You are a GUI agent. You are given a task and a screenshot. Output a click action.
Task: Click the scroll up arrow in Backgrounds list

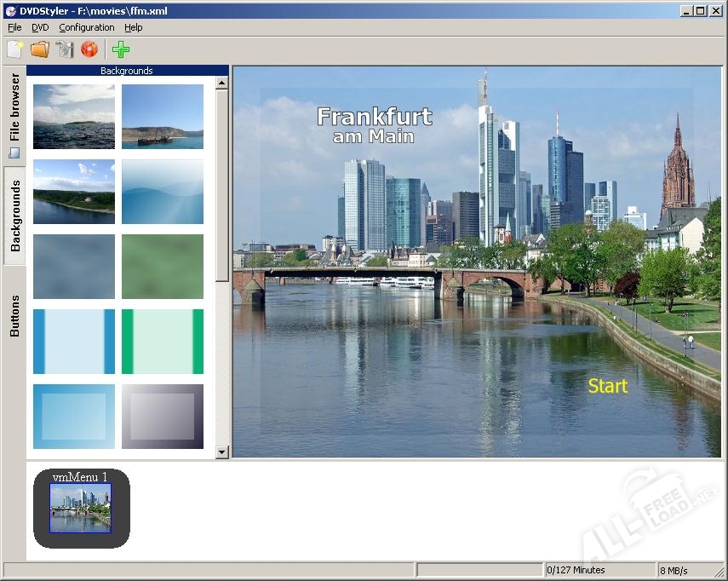pyautogui.click(x=222, y=83)
